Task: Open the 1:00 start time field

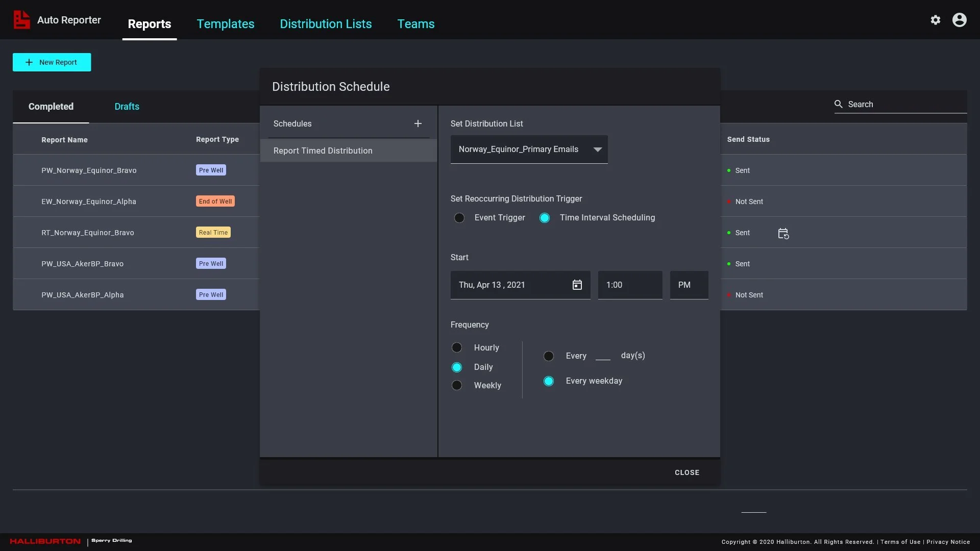Action: click(630, 285)
